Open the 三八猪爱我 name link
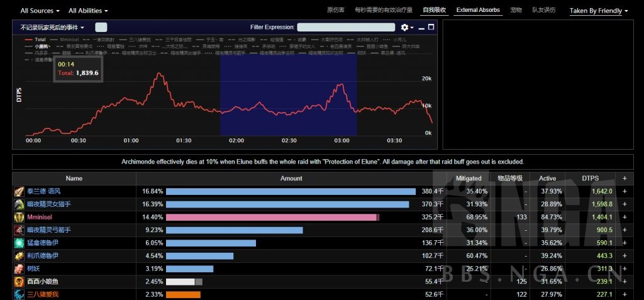 pos(43,294)
